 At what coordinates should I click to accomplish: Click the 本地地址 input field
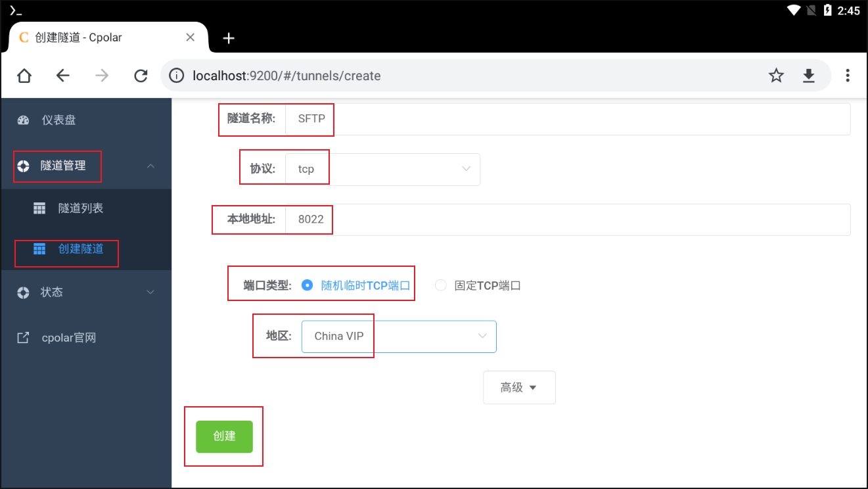[x=568, y=220]
